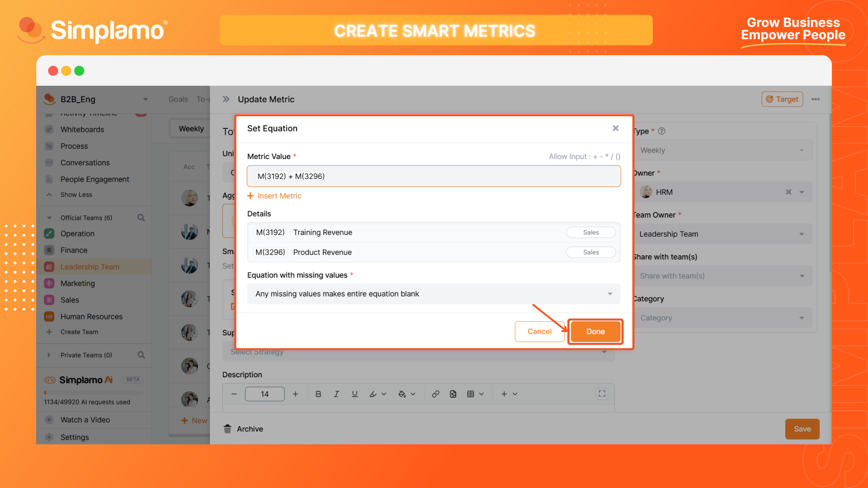
Task: Search Private Teams magnifier icon
Action: click(x=141, y=355)
